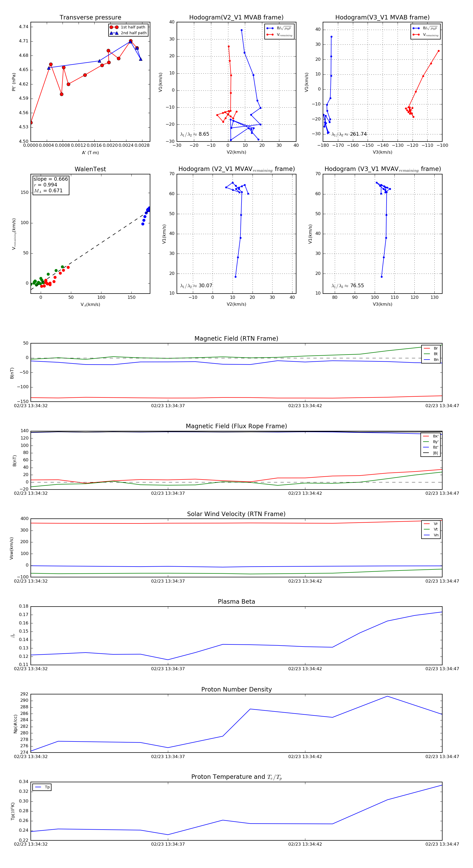Click the "slope = 0.666" text
This screenshot has width=473, height=868.
coord(50,179)
